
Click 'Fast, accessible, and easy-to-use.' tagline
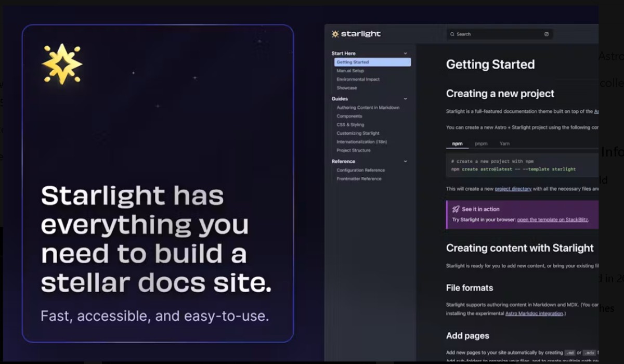coord(155,316)
